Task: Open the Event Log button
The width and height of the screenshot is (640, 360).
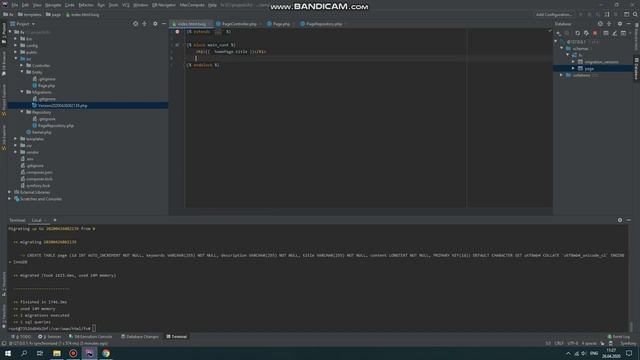Action: [x=619, y=337]
